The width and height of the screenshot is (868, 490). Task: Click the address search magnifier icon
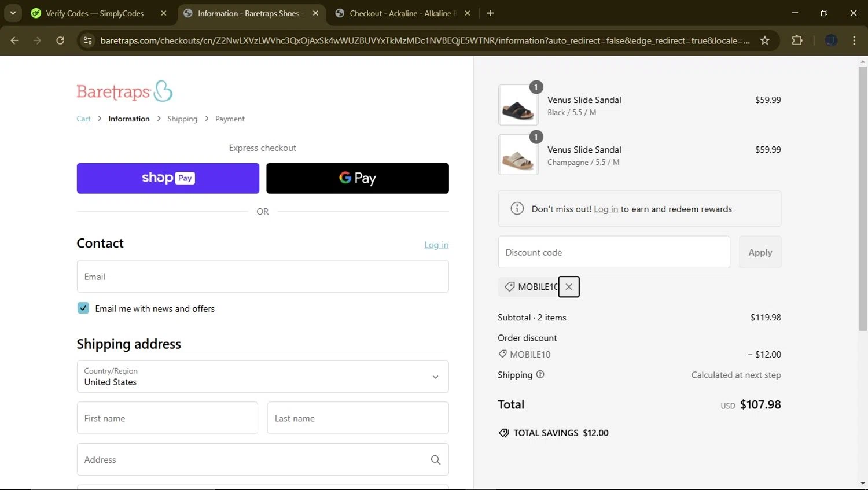pyautogui.click(x=436, y=460)
